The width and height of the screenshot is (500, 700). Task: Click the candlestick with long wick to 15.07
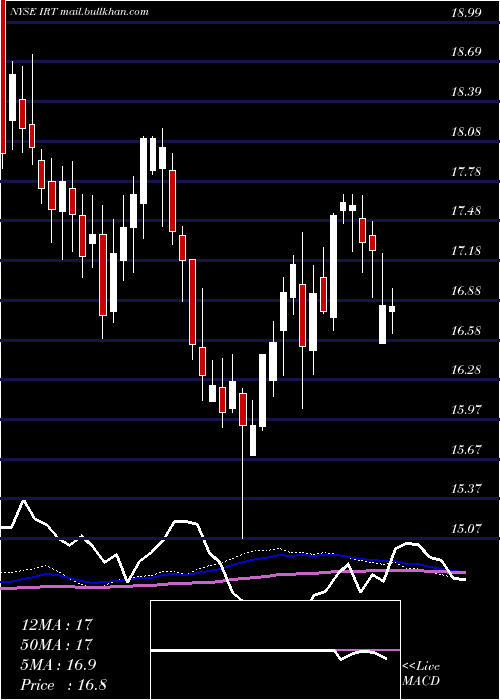point(243,463)
